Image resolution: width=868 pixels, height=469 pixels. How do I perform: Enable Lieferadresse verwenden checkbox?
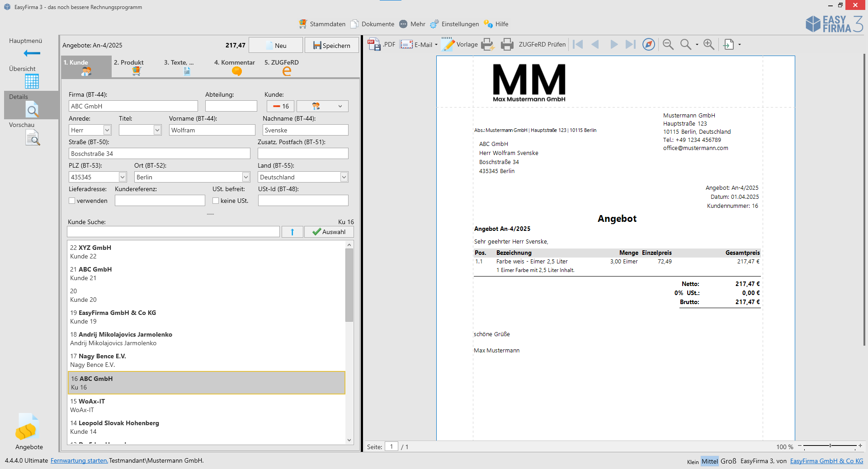[72, 201]
